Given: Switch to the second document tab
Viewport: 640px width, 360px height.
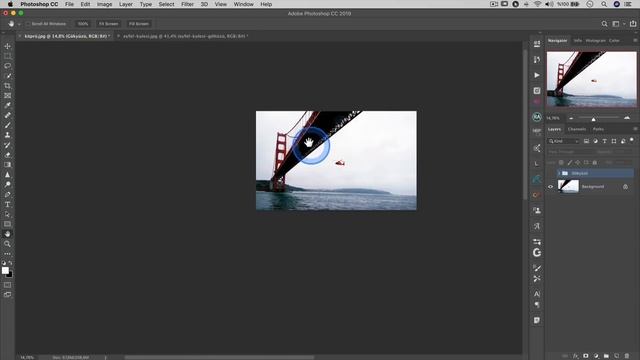Looking at the screenshot, I should tap(184, 36).
